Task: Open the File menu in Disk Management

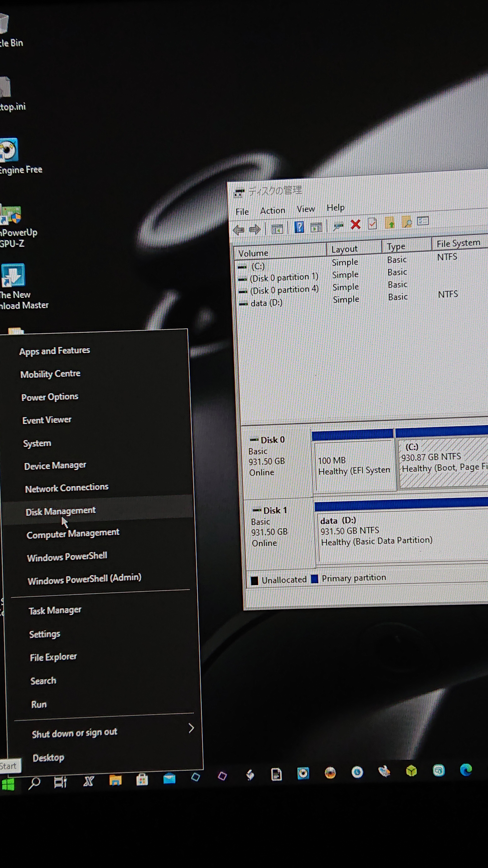Action: click(242, 212)
